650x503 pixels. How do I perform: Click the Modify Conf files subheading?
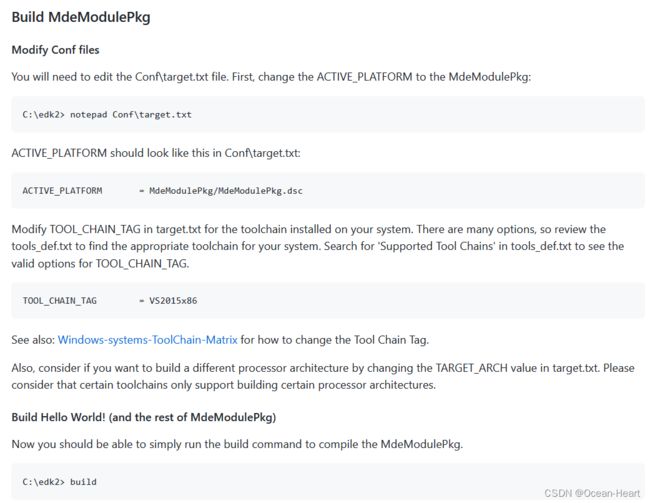tap(55, 50)
